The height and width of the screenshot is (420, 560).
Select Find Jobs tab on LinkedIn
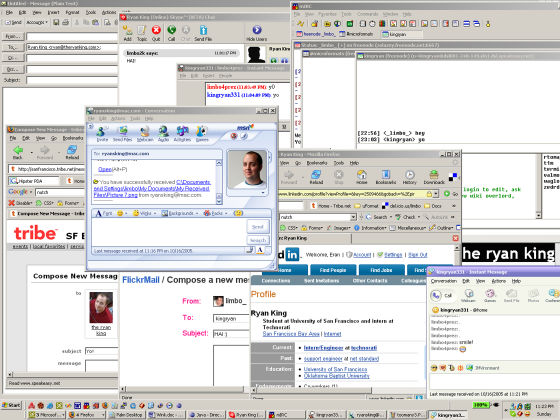tap(381, 270)
